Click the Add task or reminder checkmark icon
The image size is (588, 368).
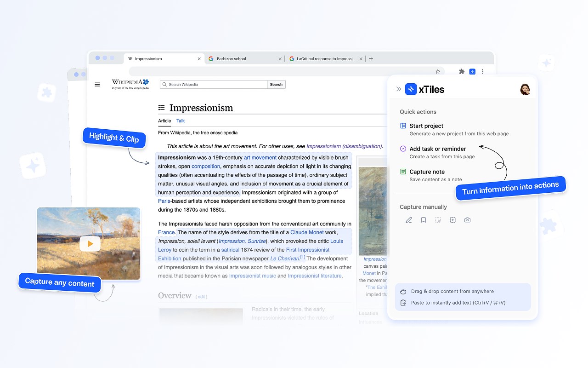[x=403, y=149]
